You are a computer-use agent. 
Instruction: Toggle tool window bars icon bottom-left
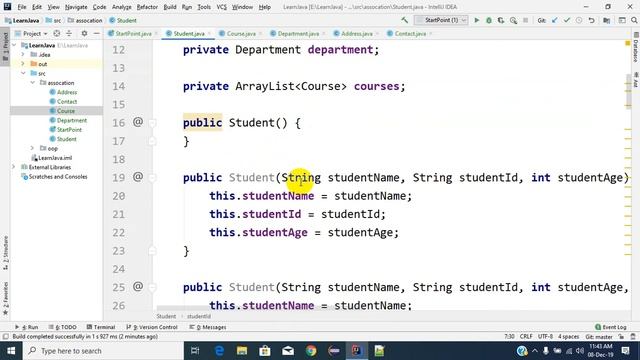(x=5, y=337)
